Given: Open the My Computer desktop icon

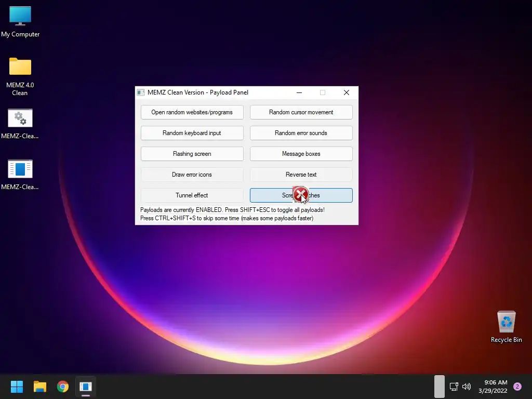Looking at the screenshot, I should coord(20,22).
